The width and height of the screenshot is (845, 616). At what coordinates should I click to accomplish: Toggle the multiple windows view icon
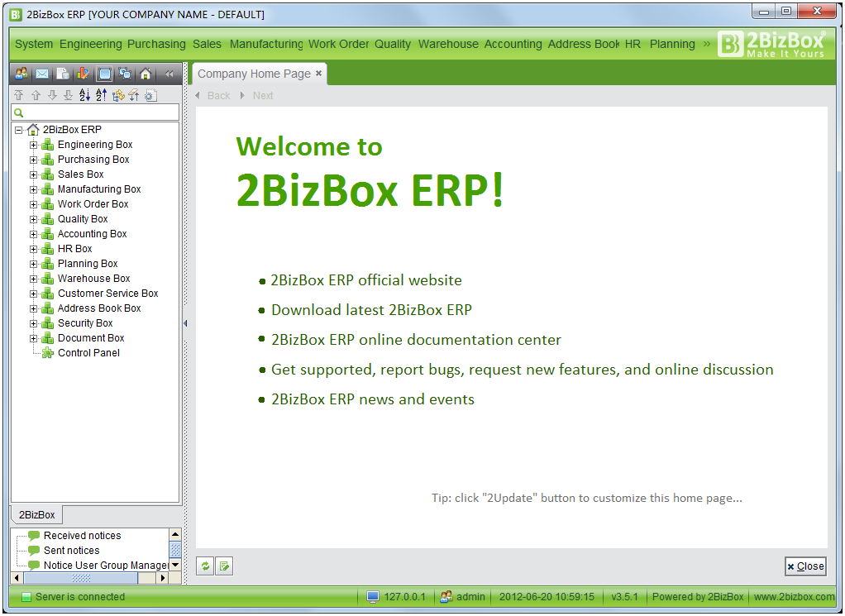click(125, 74)
